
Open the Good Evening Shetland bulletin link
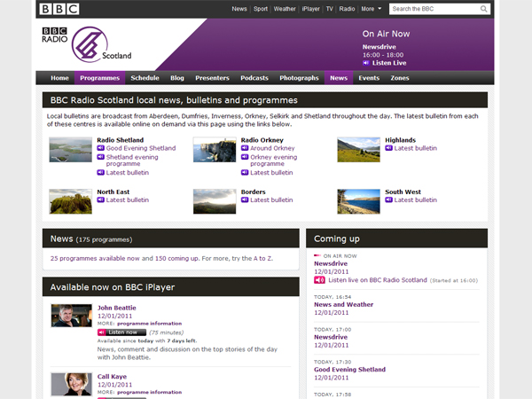click(x=141, y=148)
